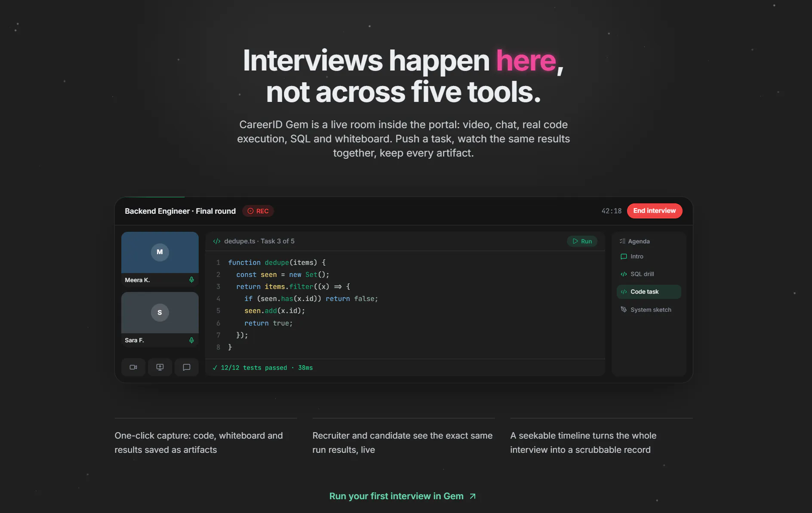The width and height of the screenshot is (812, 513).
Task: Click the 42:18 interview timer
Action: 612,211
